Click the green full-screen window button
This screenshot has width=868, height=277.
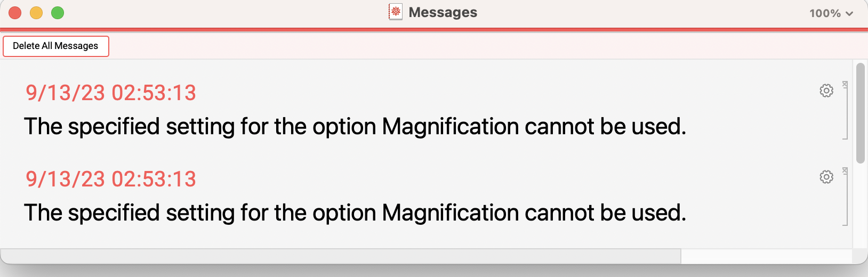[x=58, y=13]
